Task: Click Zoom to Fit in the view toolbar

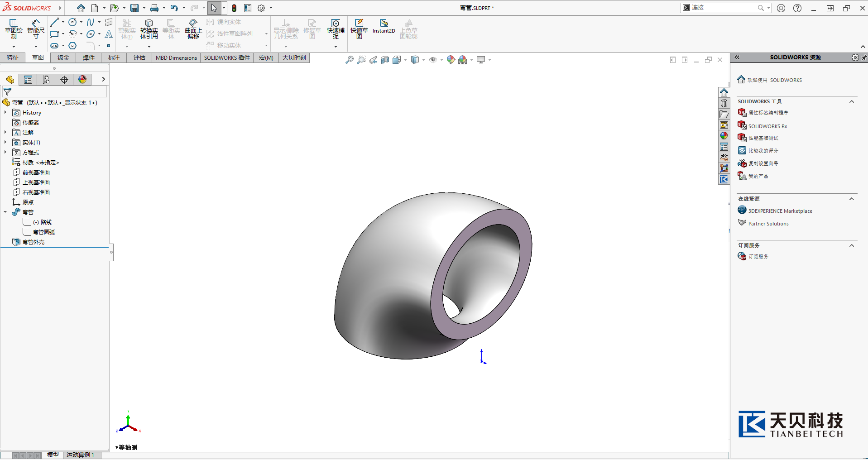Action: (349, 60)
